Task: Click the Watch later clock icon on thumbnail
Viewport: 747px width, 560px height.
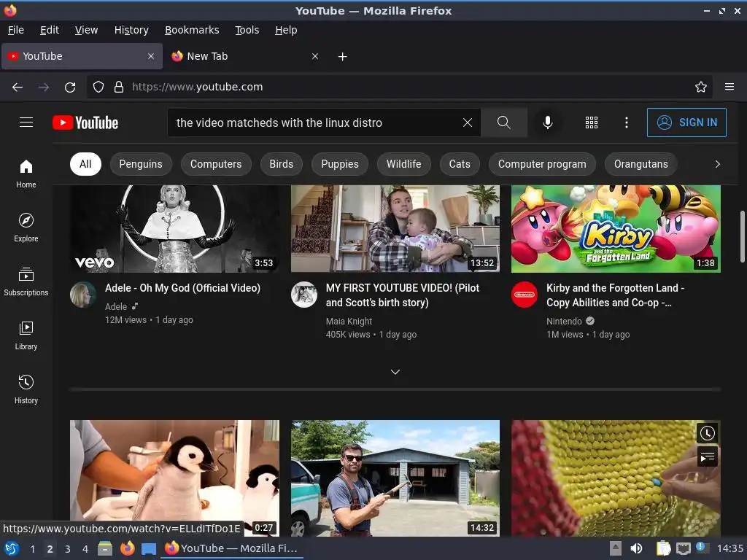Action: click(x=708, y=433)
